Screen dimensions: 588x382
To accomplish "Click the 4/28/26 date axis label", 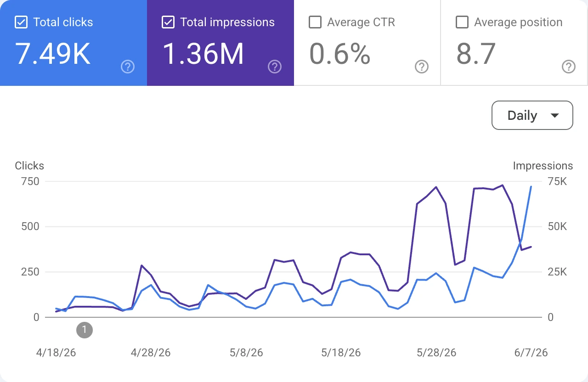I will 151,353.
